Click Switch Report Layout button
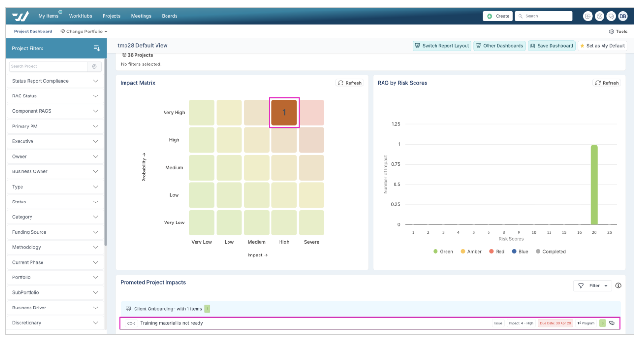The width and height of the screenshot is (644, 340). pos(442,46)
